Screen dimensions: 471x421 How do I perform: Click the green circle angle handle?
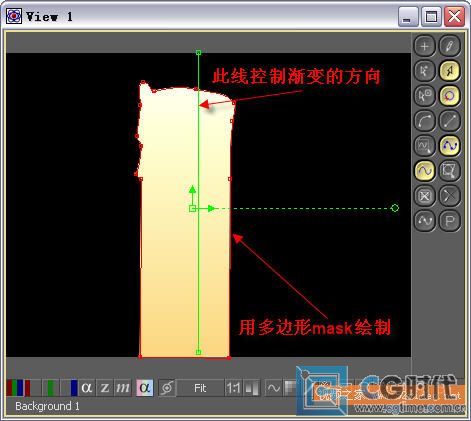(395, 208)
